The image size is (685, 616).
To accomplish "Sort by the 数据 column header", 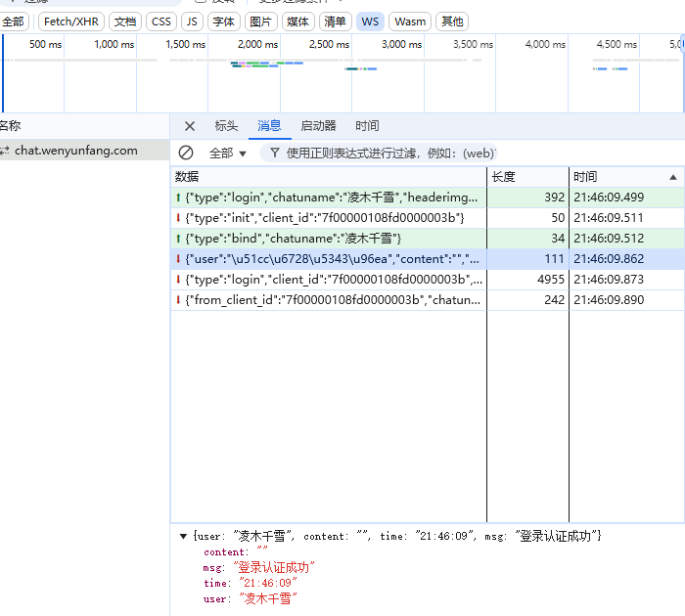I will click(x=329, y=177).
